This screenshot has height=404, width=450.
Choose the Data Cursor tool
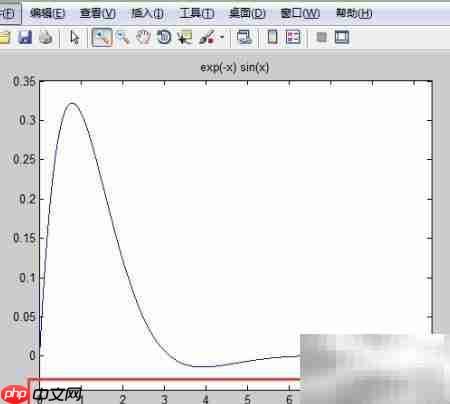coord(185,37)
